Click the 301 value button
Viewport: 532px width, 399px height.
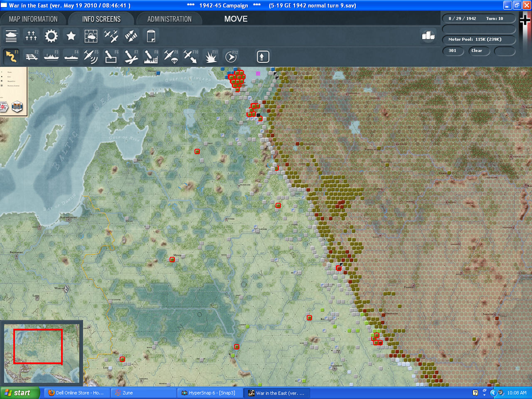click(x=453, y=51)
